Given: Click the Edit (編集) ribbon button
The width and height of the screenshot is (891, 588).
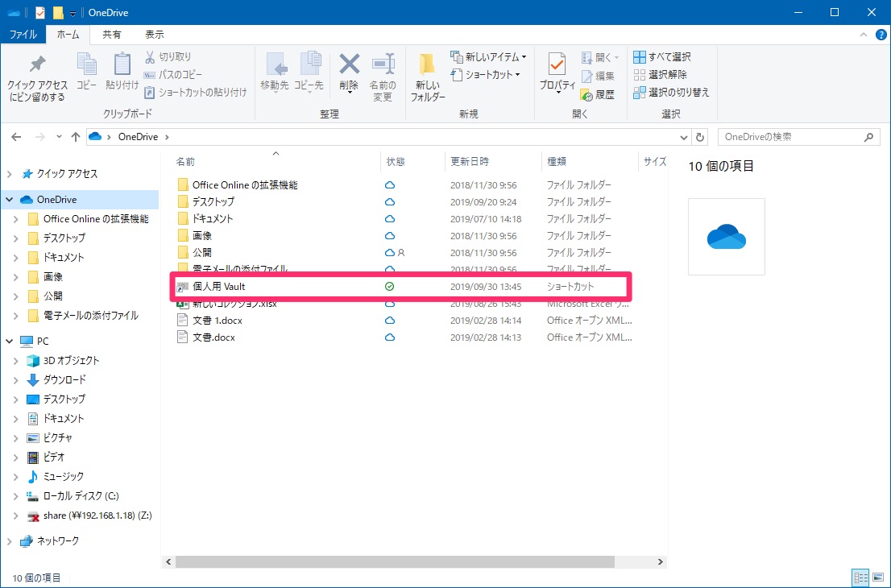Looking at the screenshot, I should tap(598, 76).
